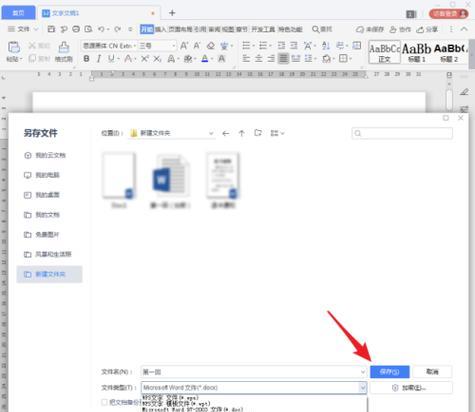The height and width of the screenshot is (412, 475).
Task: Switch to the Home tab in the title bar
Action: click(x=18, y=13)
